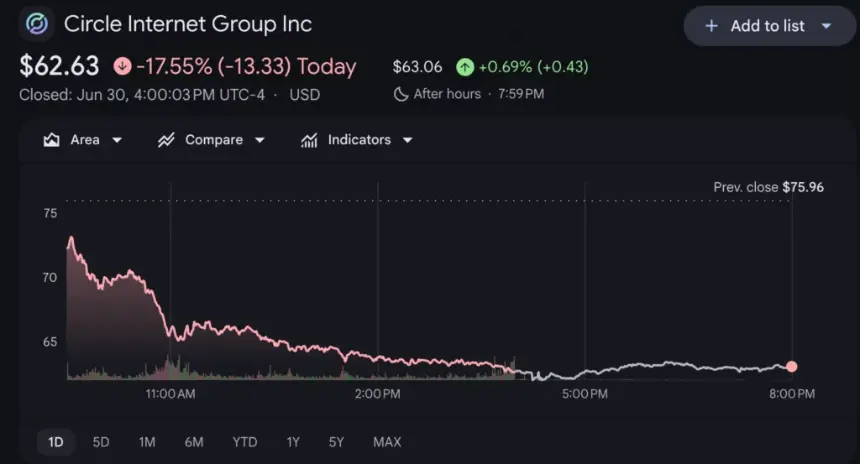Screen dimensions: 860x464
Task: Open the Area chart type dropdown arrow
Action: click(117, 140)
